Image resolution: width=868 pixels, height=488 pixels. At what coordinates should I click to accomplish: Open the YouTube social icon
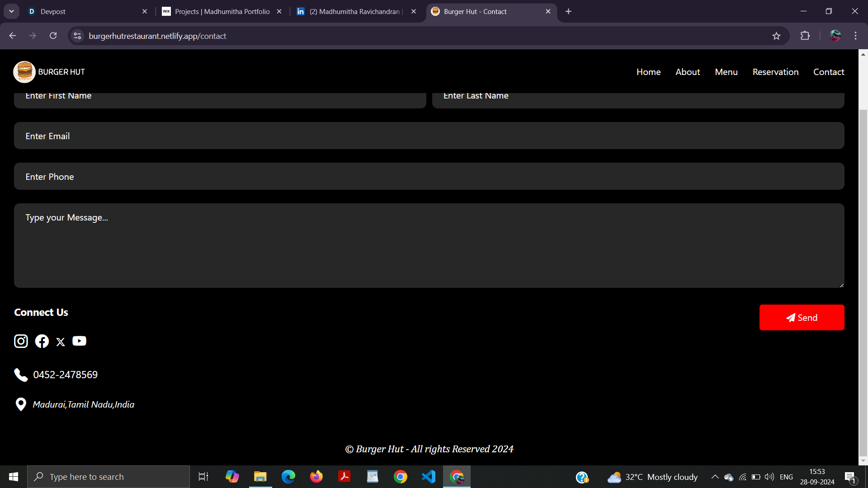[79, 341]
